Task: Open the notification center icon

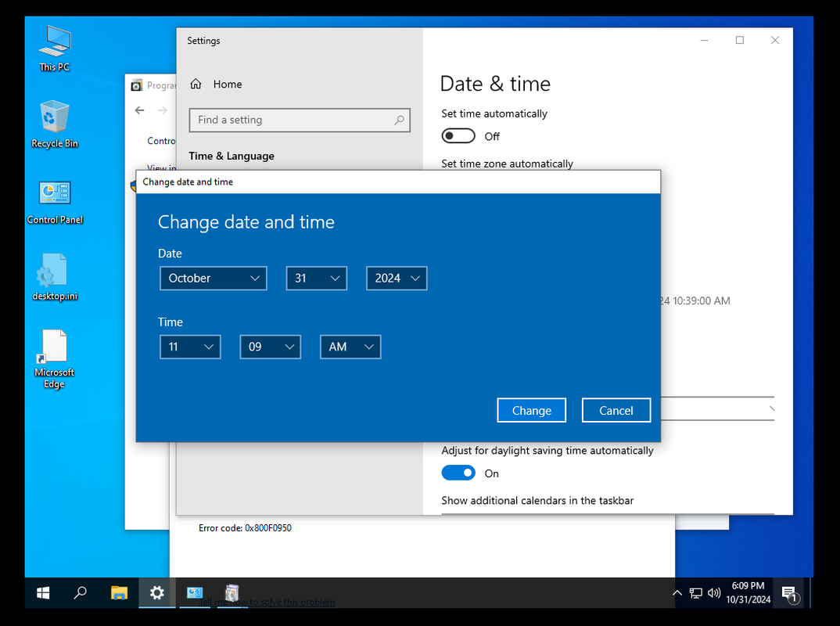Action: [790, 594]
